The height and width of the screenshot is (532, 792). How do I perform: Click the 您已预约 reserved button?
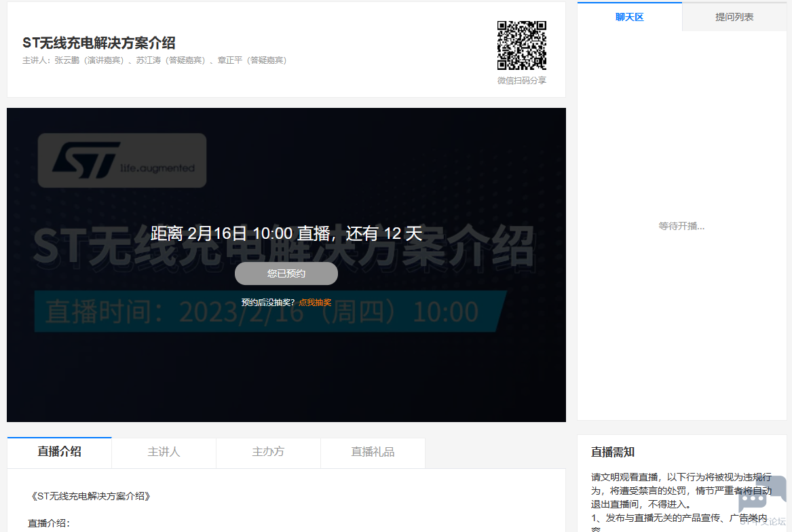(x=286, y=273)
